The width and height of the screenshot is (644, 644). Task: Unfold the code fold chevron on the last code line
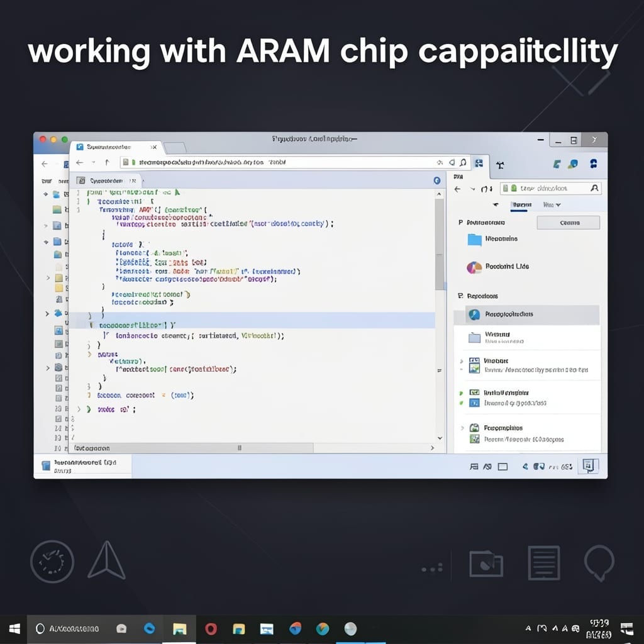(79, 409)
